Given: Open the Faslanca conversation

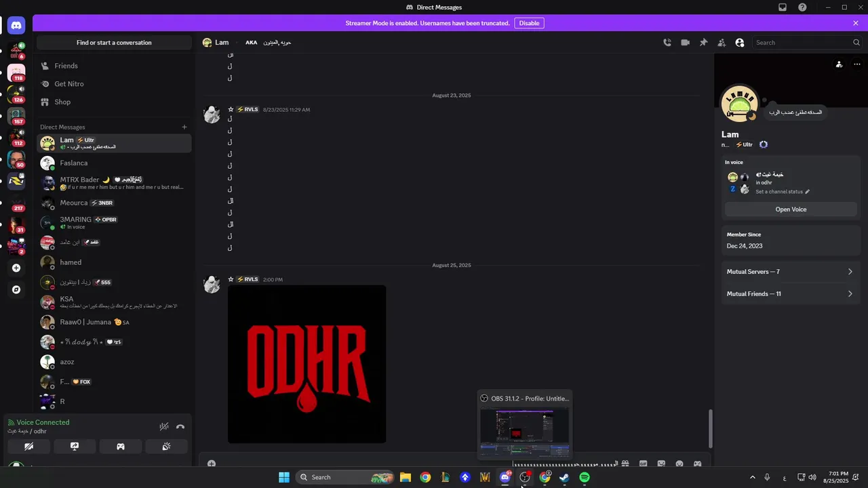Looking at the screenshot, I should click(114, 163).
